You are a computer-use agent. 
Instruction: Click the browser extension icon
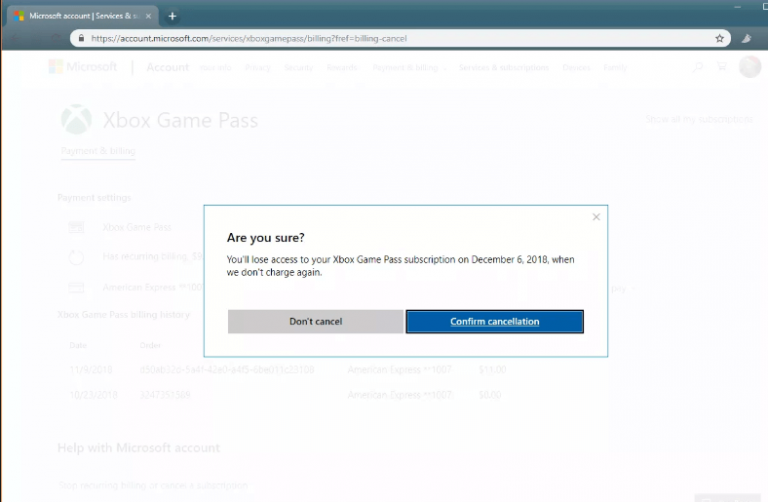pyautogui.click(x=746, y=38)
